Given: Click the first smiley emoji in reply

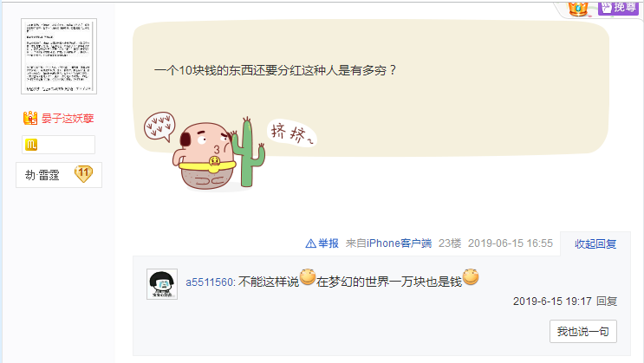Looking at the screenshot, I should click(x=308, y=276).
